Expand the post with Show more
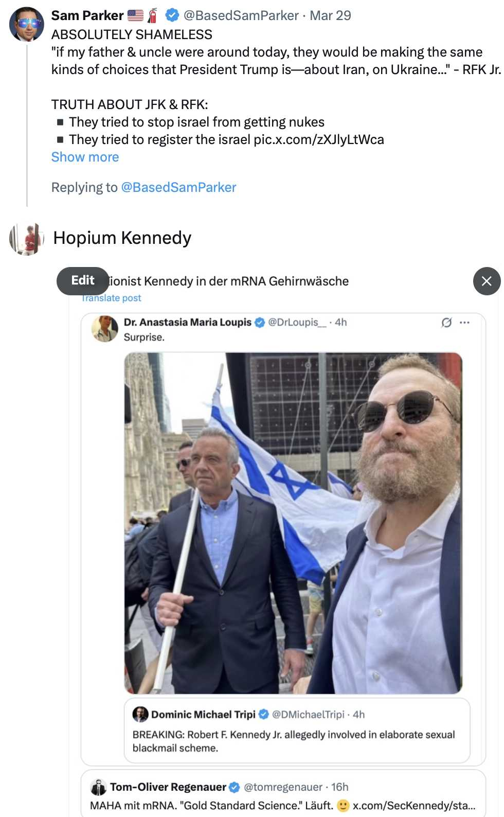This screenshot has height=817, width=504. point(85,157)
